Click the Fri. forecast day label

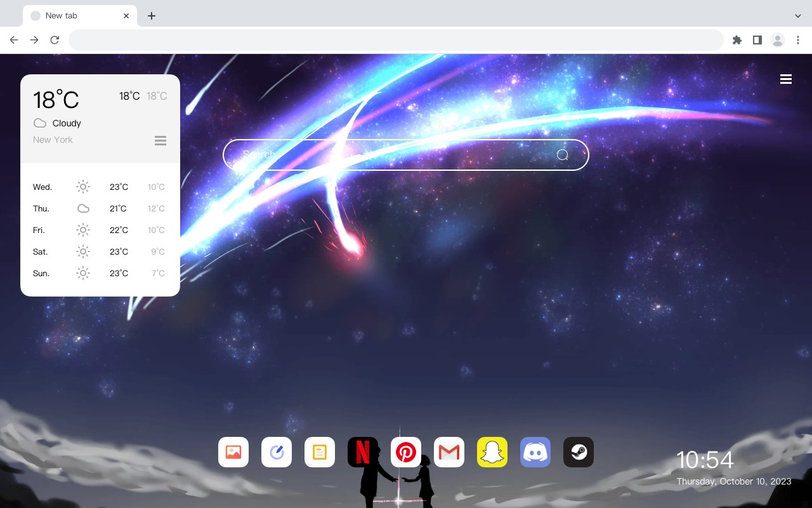tap(39, 230)
